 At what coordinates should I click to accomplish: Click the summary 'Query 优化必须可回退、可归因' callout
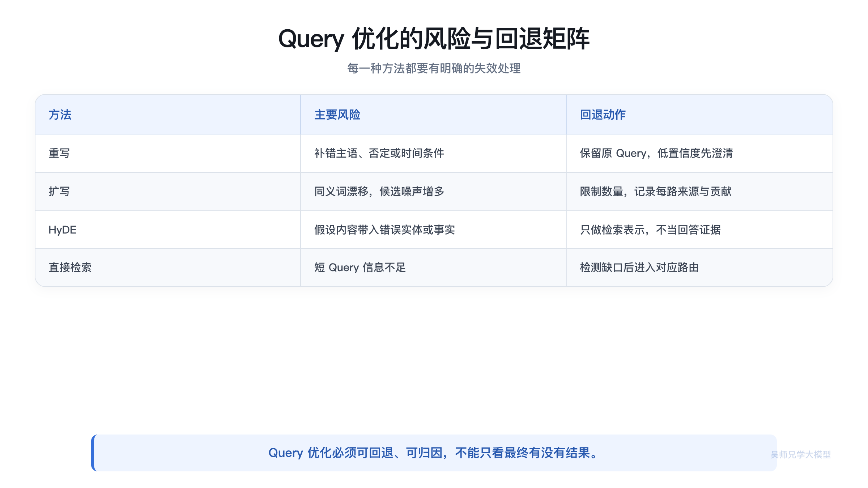point(434,453)
